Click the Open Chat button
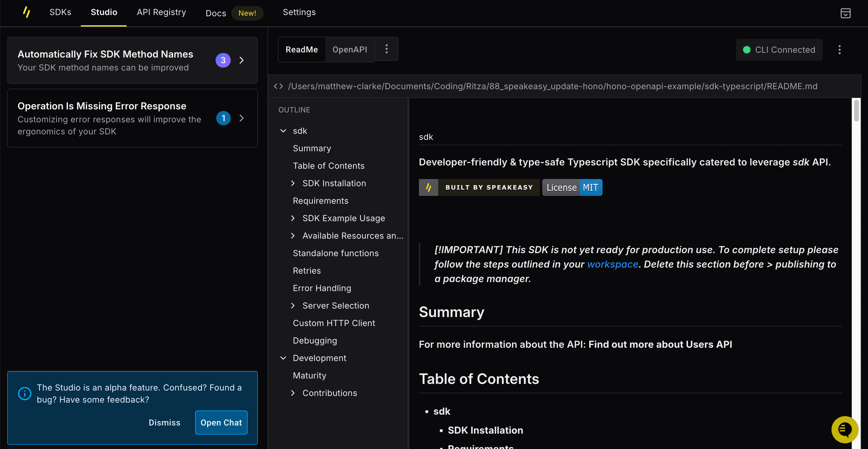The width and height of the screenshot is (868, 449). pos(221,422)
